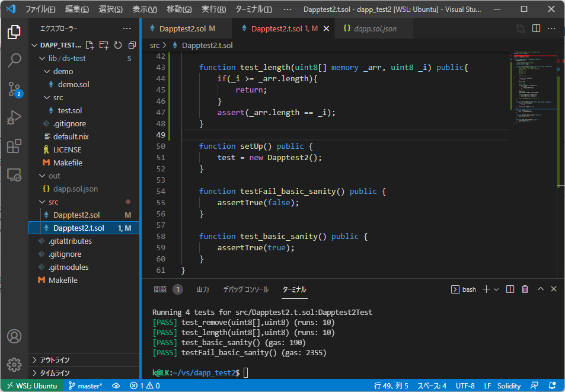Screen dimensions: 565x392
Task: Click the Accounts icon
Action: 14,336
